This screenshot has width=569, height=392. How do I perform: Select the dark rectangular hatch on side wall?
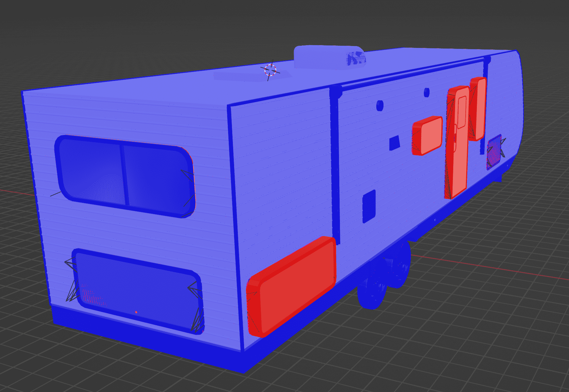click(x=369, y=206)
